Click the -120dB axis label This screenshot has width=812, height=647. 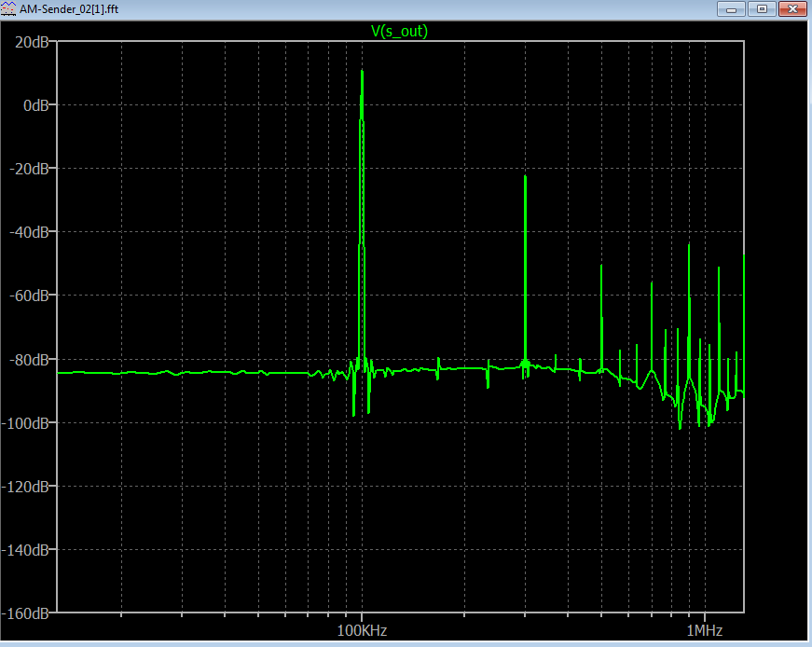tap(26, 486)
